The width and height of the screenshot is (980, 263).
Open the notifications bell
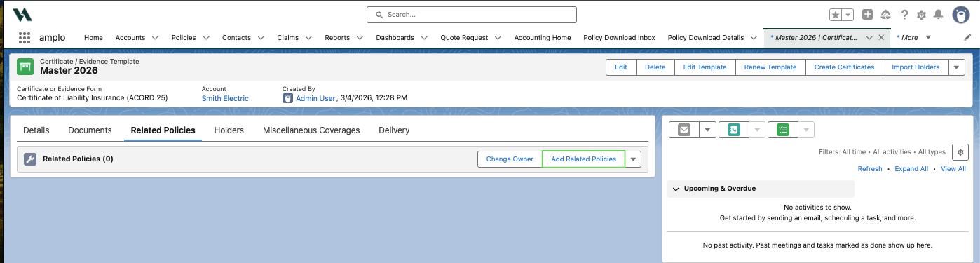[x=939, y=15]
